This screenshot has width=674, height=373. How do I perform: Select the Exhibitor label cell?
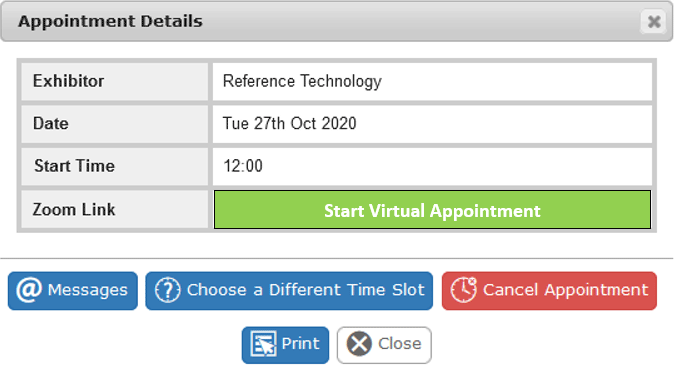(x=115, y=82)
